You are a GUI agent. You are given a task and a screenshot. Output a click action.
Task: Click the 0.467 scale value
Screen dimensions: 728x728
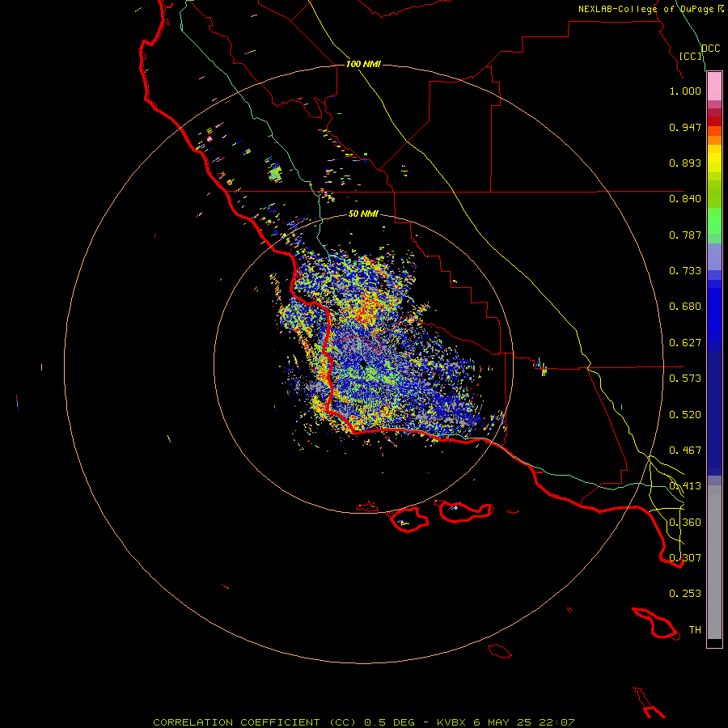click(685, 451)
